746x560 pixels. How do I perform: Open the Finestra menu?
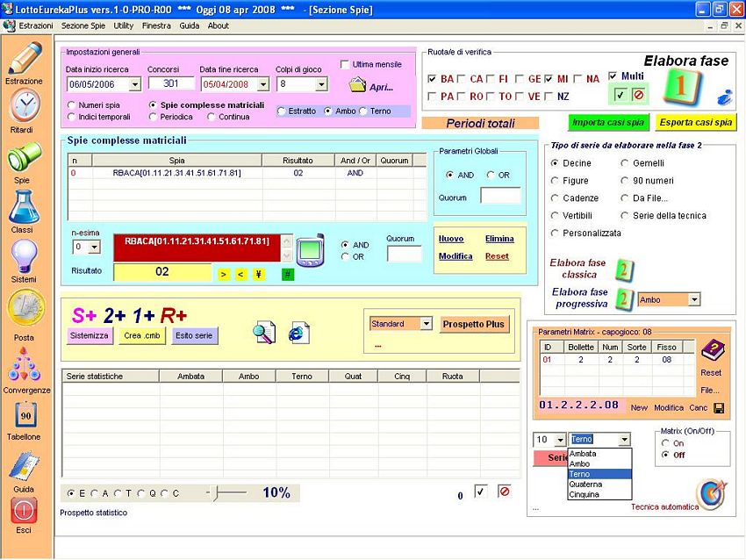pos(156,25)
